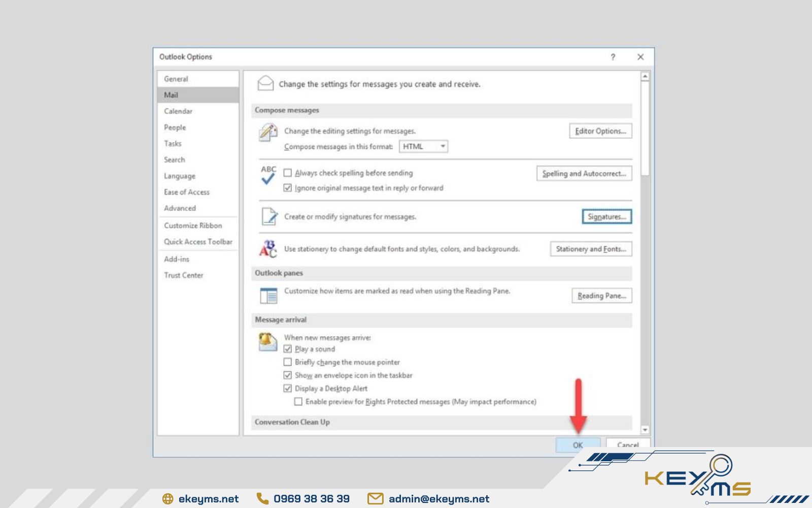Open the Signatures button
812x508 pixels.
pyautogui.click(x=607, y=217)
